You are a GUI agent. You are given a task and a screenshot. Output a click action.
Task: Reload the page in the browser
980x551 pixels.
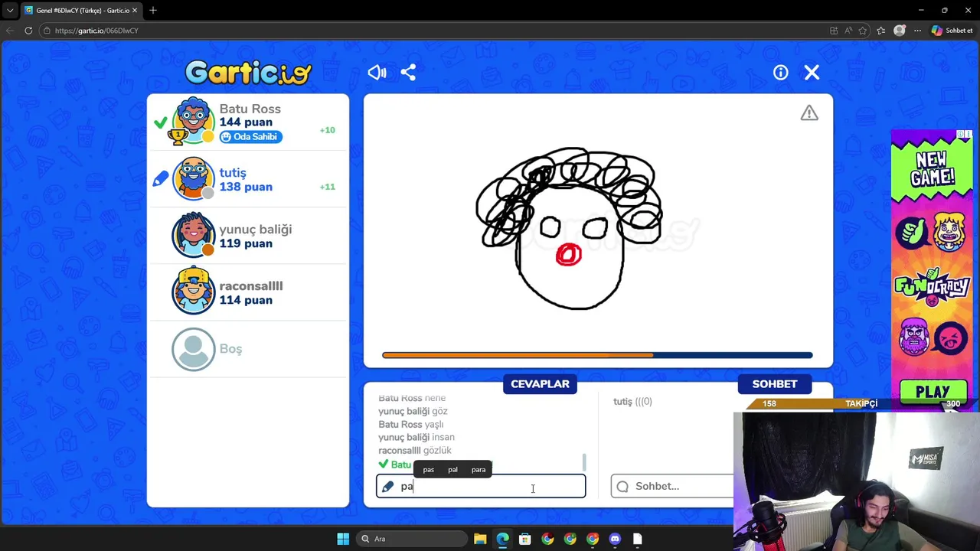(x=28, y=31)
